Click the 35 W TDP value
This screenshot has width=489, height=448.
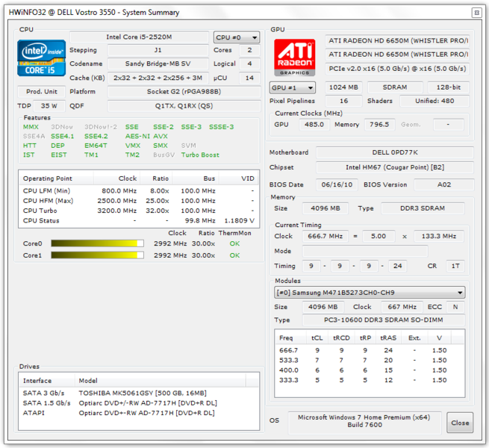click(x=49, y=106)
